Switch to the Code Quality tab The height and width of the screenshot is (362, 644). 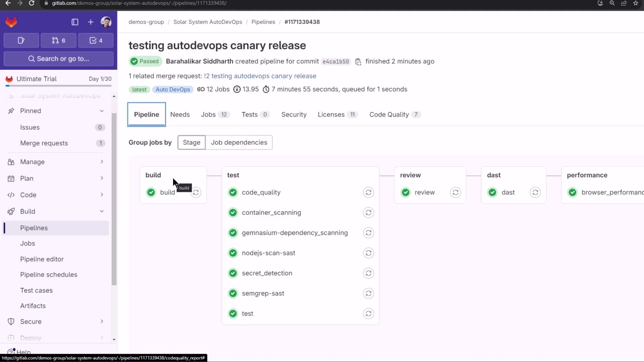coord(389,115)
